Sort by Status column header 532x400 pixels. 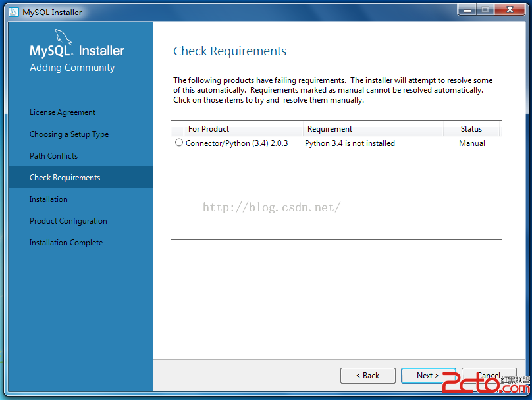pos(471,129)
